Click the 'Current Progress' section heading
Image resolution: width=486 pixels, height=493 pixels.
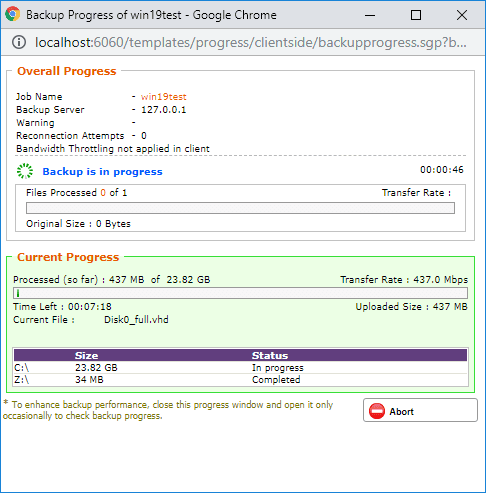(x=68, y=257)
